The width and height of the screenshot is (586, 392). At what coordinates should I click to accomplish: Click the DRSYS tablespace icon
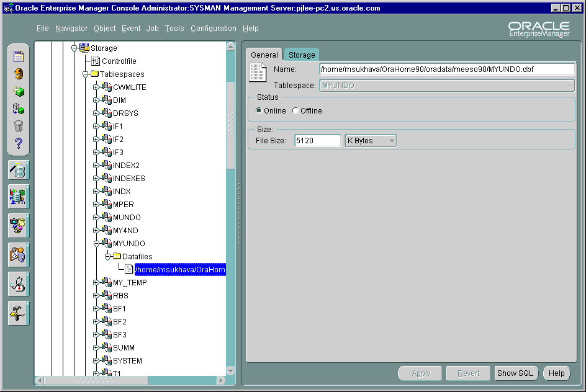point(107,113)
